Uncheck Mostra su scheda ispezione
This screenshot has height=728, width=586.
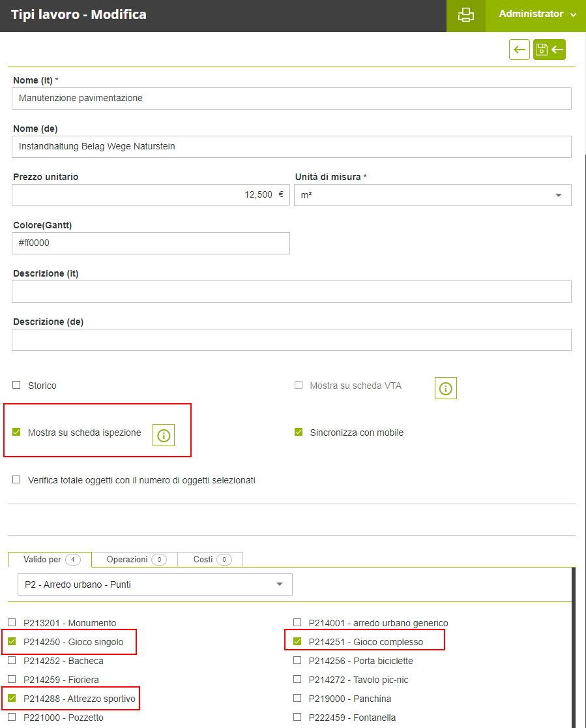point(16,432)
